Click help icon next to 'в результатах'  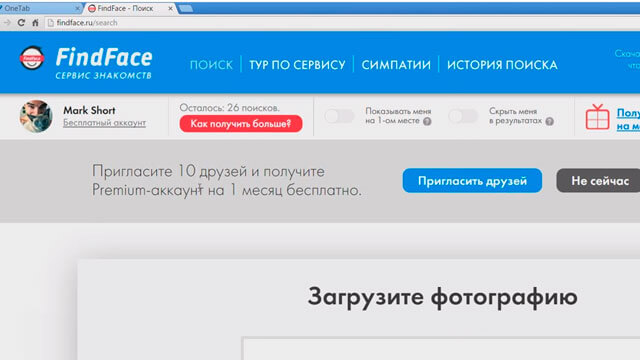[549, 121]
